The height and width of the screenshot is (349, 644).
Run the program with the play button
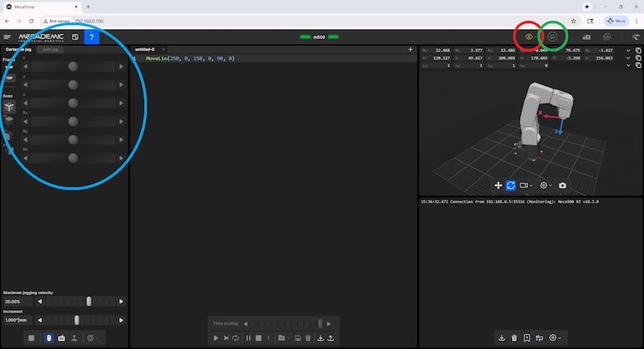pyautogui.click(x=216, y=338)
